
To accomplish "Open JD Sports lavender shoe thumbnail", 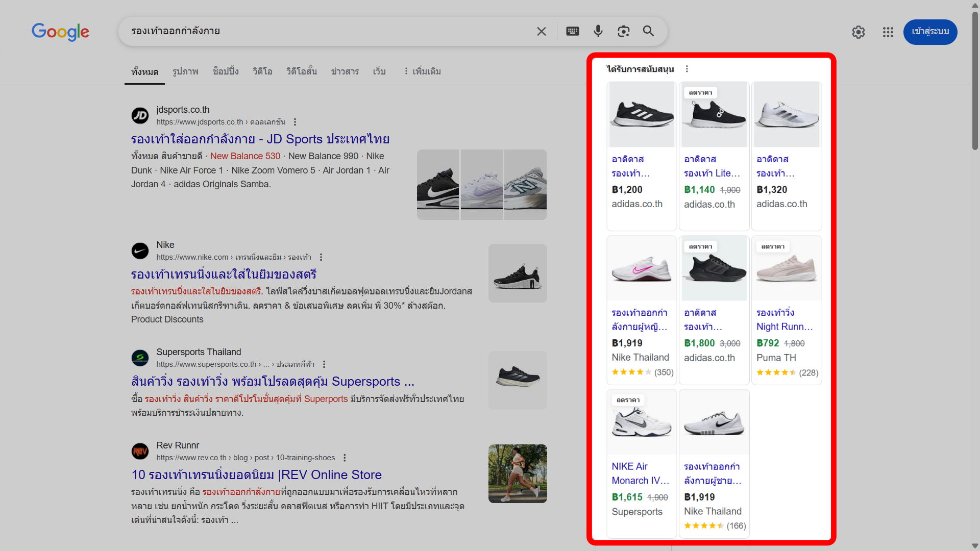I will click(x=482, y=185).
